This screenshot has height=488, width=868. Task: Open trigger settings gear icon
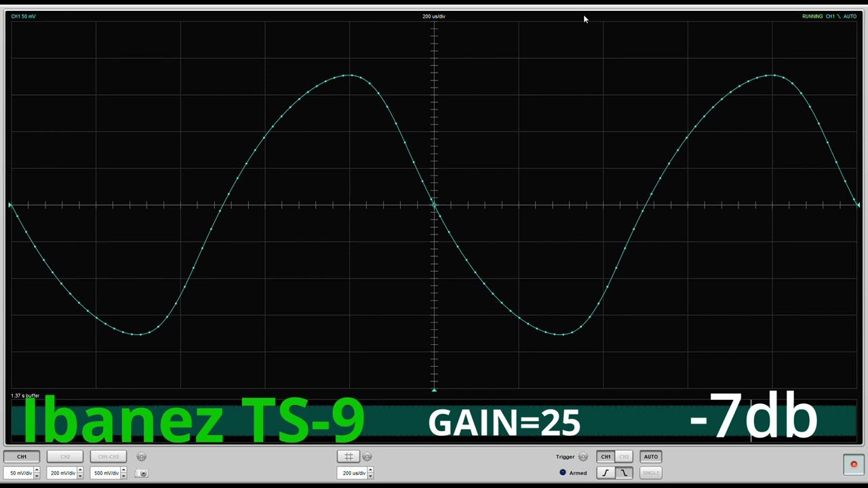pyautogui.click(x=583, y=457)
